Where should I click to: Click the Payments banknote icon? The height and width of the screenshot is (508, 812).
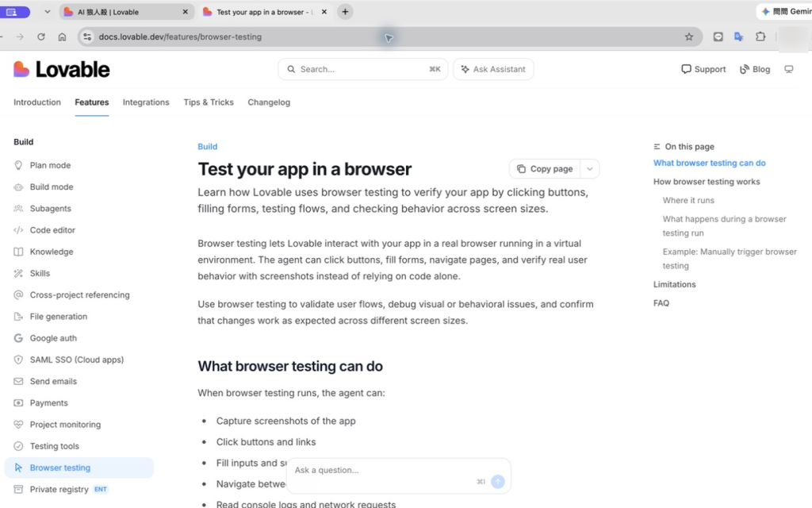[x=18, y=402]
